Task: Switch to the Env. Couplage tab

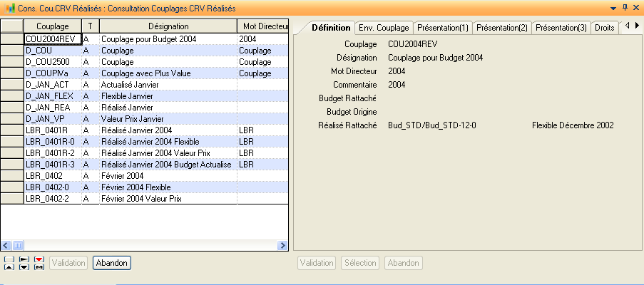Action: [384, 27]
